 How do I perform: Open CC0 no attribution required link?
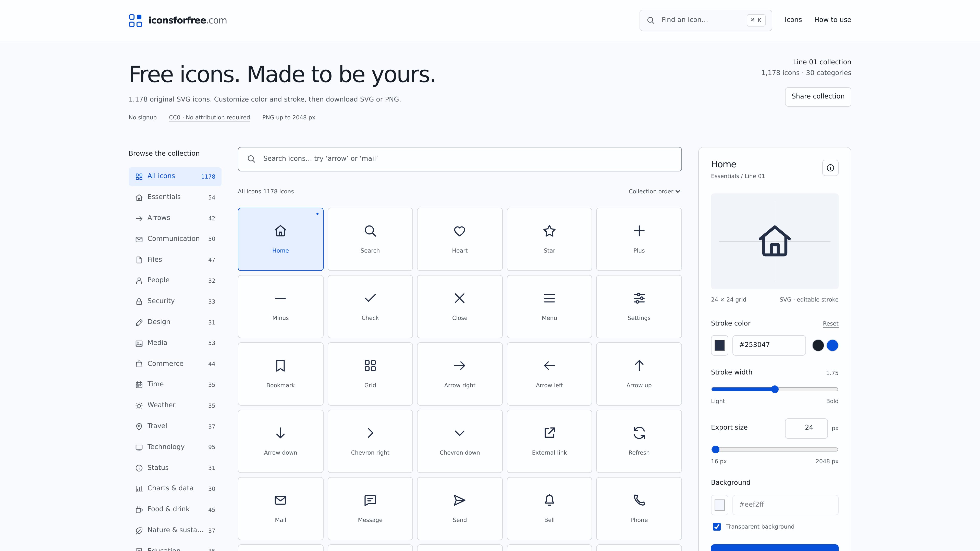pyautogui.click(x=209, y=118)
